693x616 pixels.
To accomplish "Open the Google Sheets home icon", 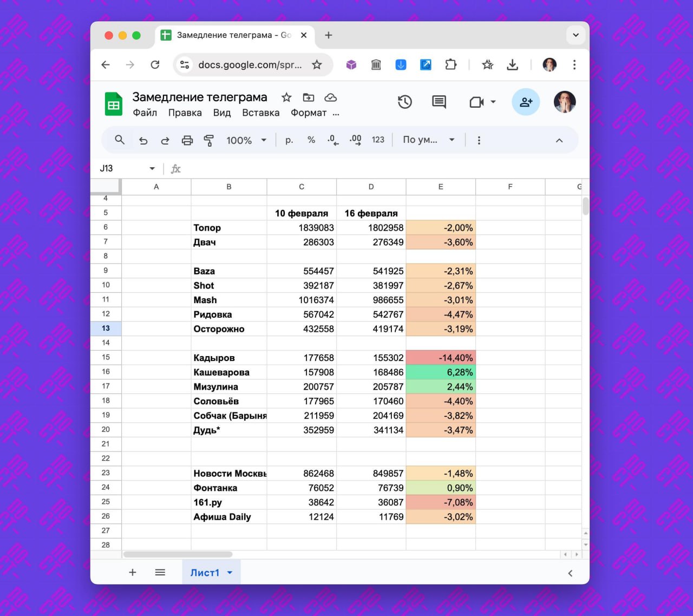I will pyautogui.click(x=114, y=104).
